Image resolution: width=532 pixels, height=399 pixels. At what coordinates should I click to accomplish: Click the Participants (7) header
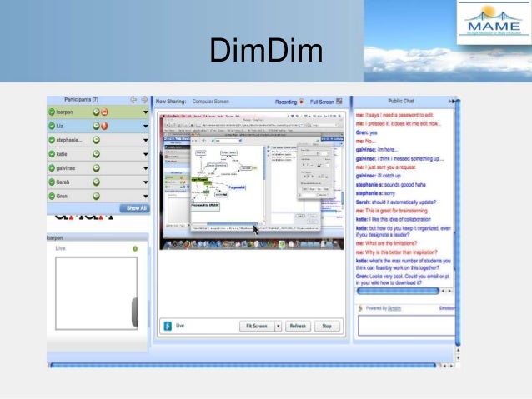81,100
